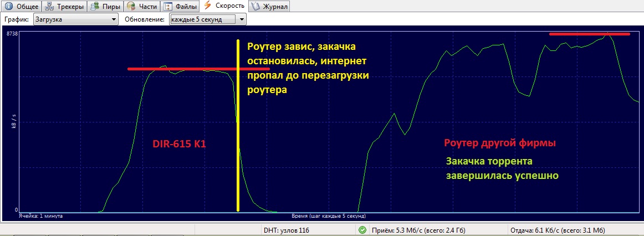Click the network icon on Трекеры tab

point(50,7)
